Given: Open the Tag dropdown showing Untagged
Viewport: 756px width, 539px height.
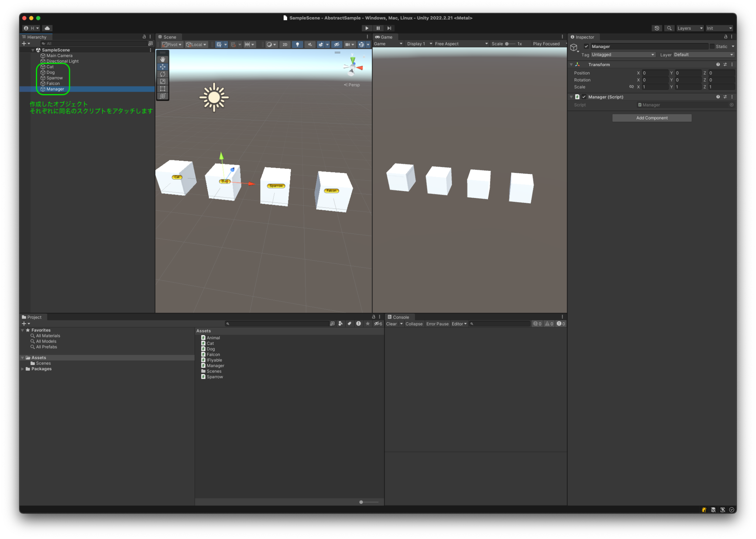Looking at the screenshot, I should [622, 54].
